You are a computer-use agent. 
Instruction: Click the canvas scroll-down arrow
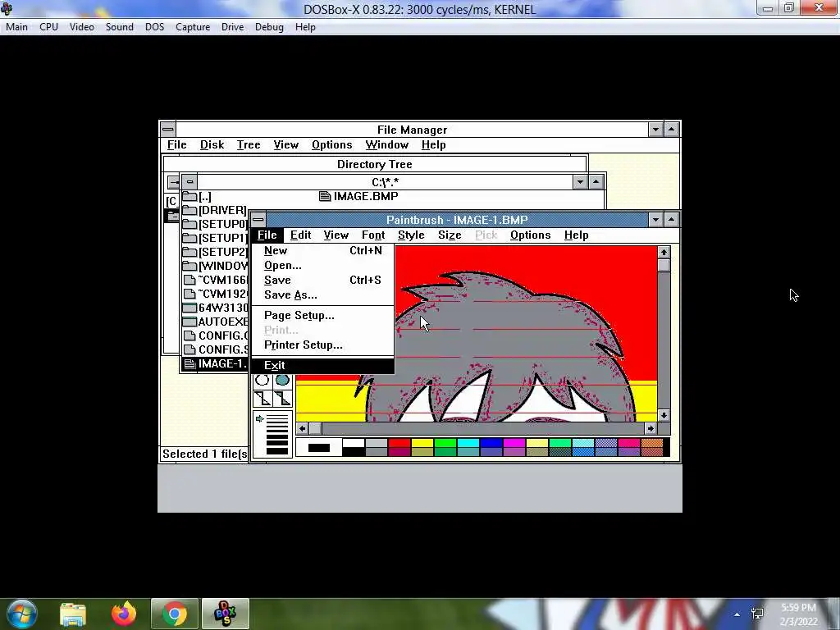(664, 415)
